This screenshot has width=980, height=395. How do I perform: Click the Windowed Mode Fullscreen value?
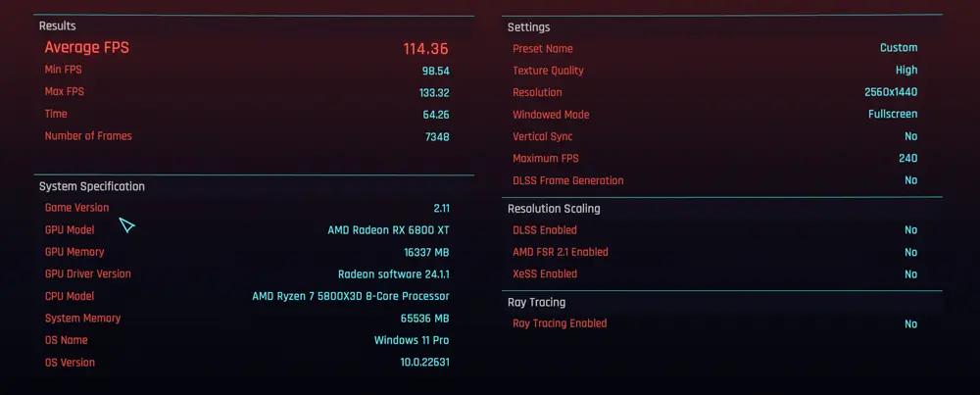pyautogui.click(x=893, y=115)
